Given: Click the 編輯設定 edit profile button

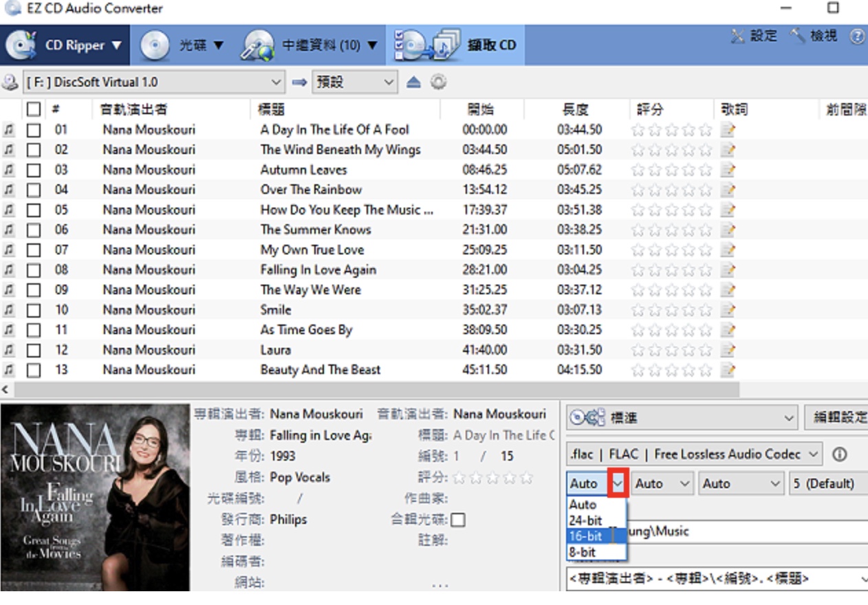Looking at the screenshot, I should pos(836,417).
